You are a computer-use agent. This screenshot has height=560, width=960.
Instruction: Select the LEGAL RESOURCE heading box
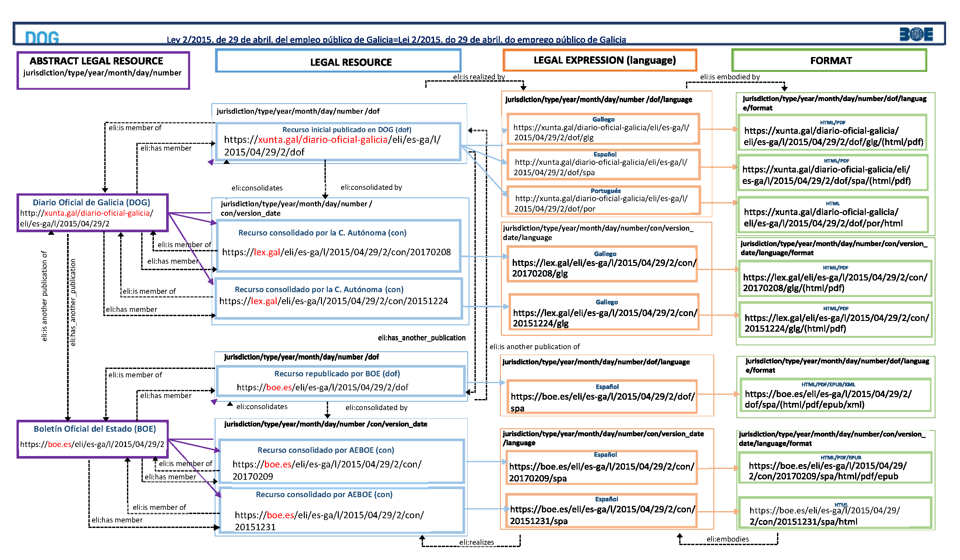click(x=338, y=61)
